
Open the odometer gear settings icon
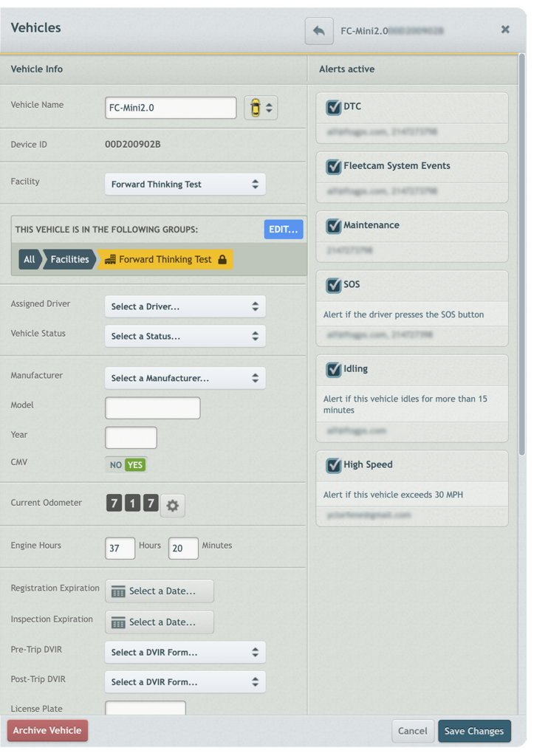(173, 505)
